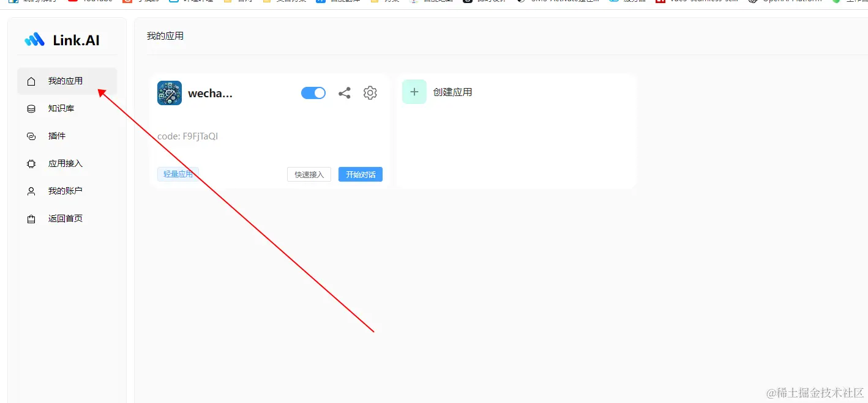The image size is (868, 403).
Task: Click the code F9FjTaQI text
Action: 187,136
